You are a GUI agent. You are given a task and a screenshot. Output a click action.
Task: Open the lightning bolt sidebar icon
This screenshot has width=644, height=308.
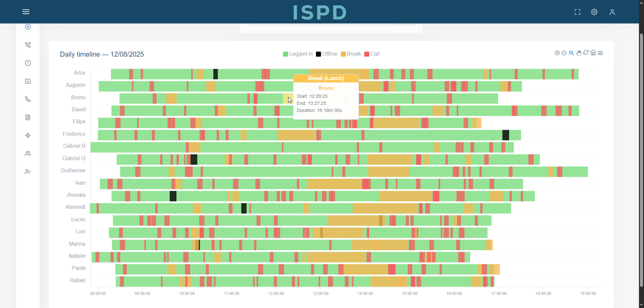(28, 135)
